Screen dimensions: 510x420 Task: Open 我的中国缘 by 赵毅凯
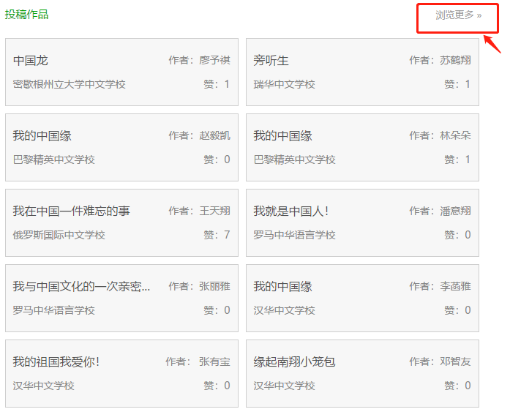click(42, 135)
